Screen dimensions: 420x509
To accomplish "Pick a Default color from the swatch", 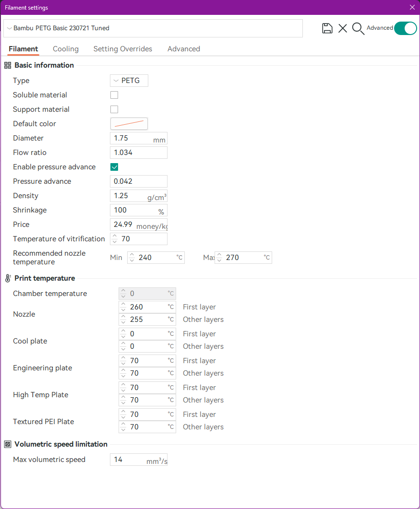I will (129, 124).
